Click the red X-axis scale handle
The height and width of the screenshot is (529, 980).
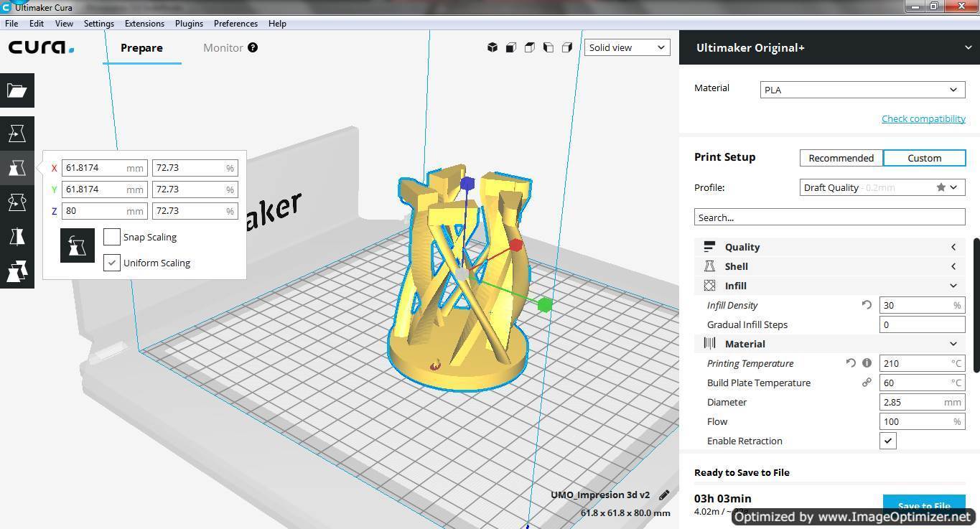(515, 245)
